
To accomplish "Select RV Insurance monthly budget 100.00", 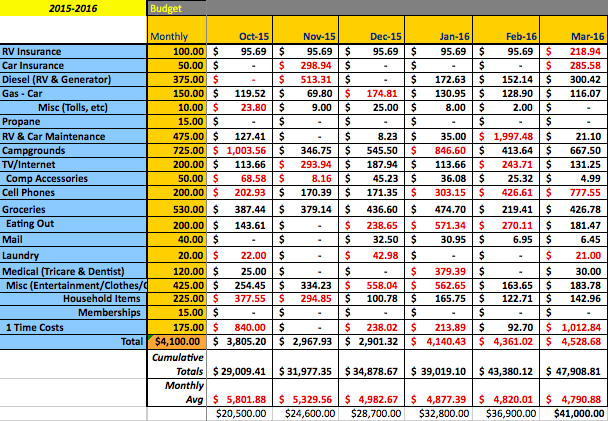I will (x=177, y=51).
